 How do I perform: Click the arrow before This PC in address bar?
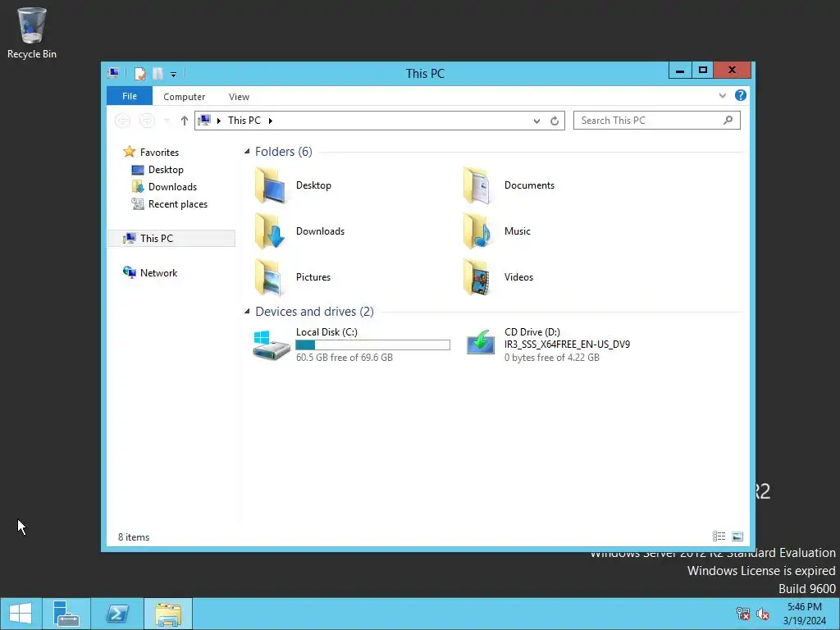point(218,121)
